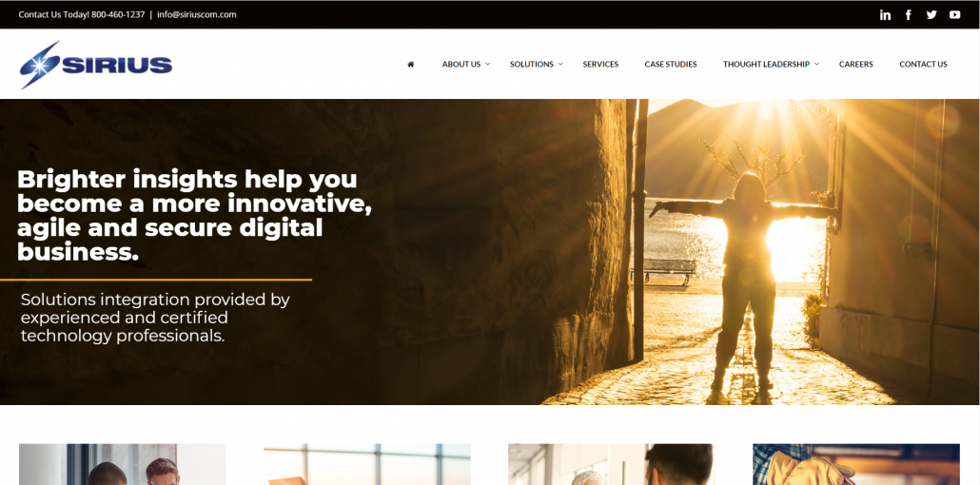Expand the Thought Leadership chevron
Screen dimensions: 980x485
[x=817, y=64]
